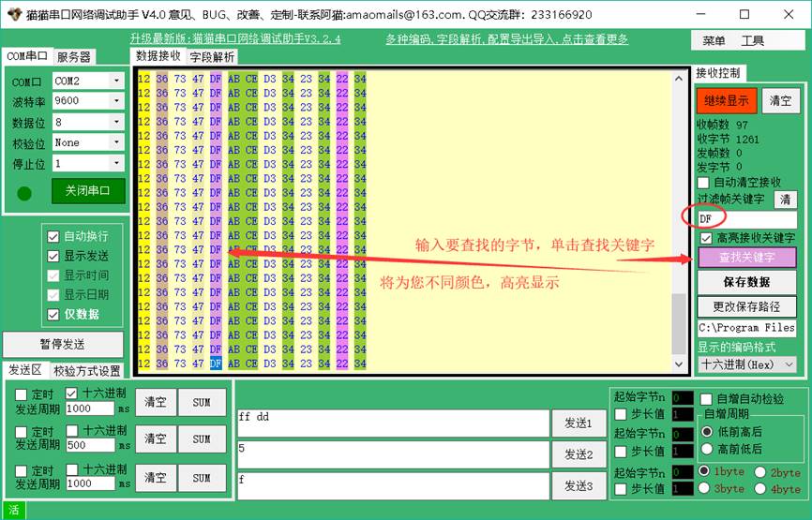Open the 升级最新版 update link
This screenshot has height=520, width=812.
pos(235,39)
